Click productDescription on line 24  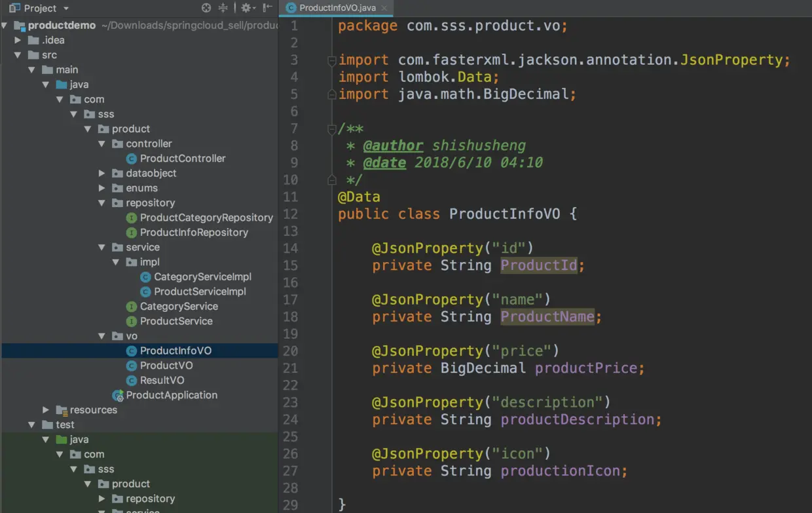pyautogui.click(x=578, y=419)
